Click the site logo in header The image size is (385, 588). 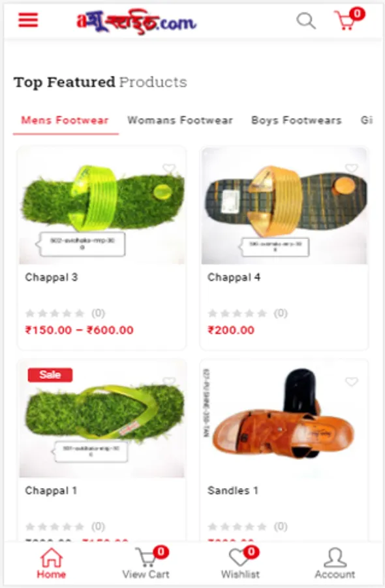click(136, 22)
